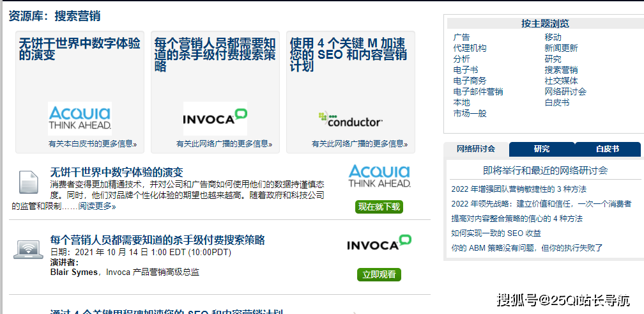Browse the 市场一般 topic
The height and width of the screenshot is (314, 644).
pos(470,113)
